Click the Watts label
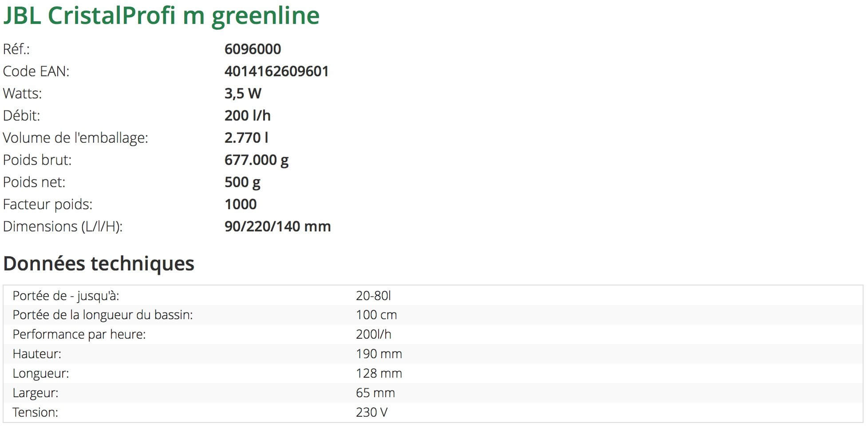Viewport: 868px width, 430px height. pos(23,94)
